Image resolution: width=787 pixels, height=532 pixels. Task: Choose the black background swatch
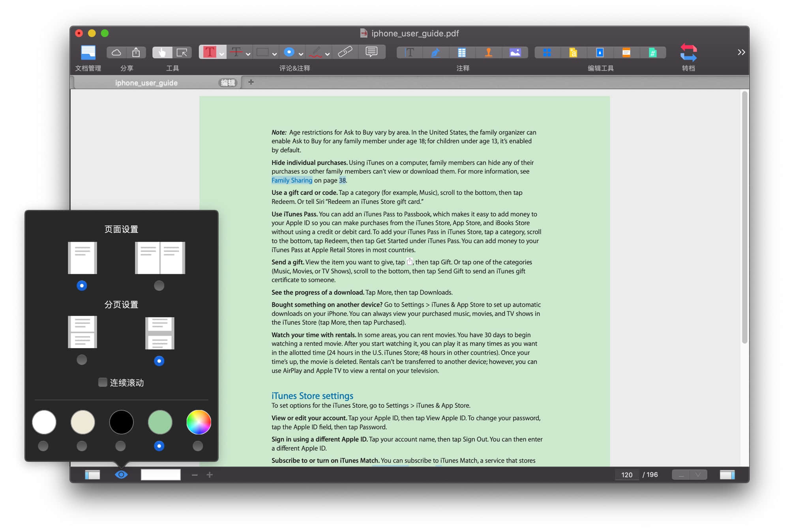coord(121,422)
